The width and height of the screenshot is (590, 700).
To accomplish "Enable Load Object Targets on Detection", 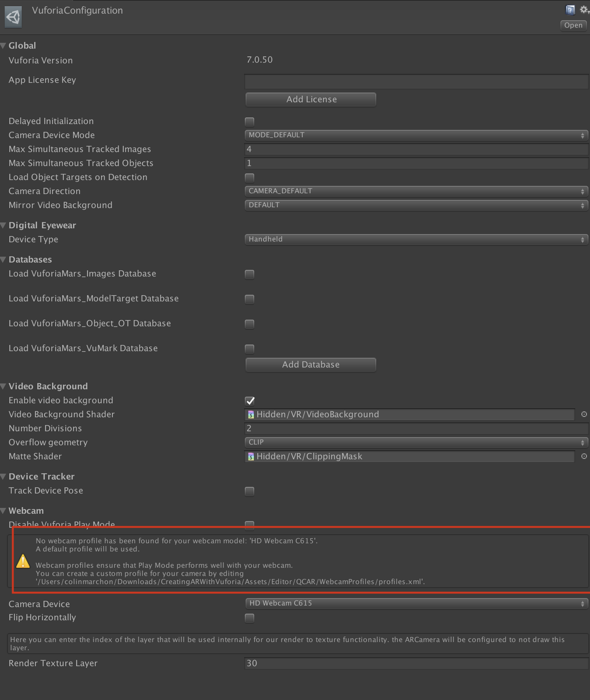I will coord(250,178).
